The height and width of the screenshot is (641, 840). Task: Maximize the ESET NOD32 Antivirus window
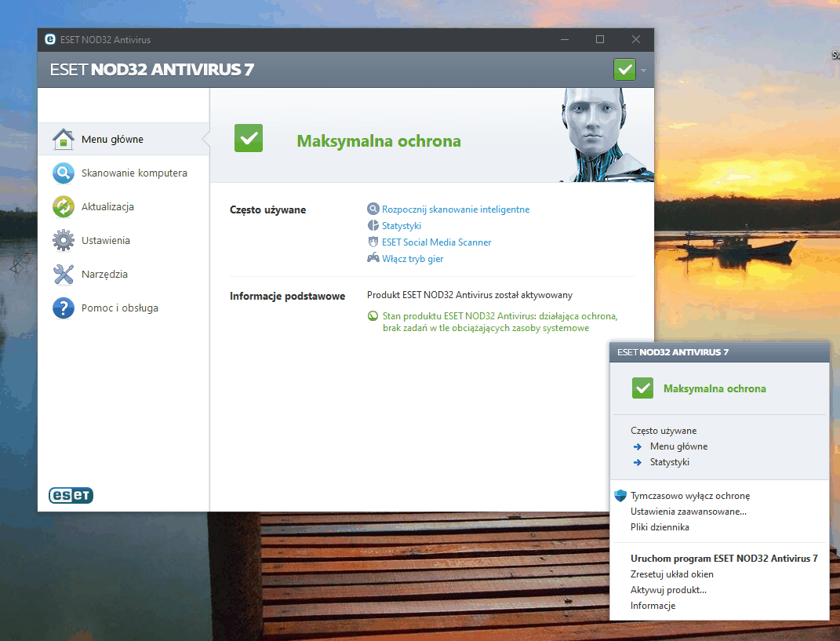600,39
